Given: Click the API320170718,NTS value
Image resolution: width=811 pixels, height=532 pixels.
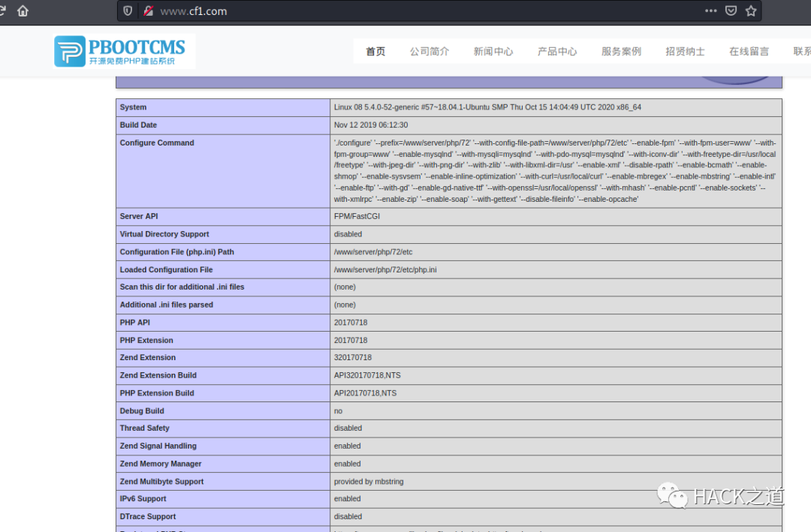Looking at the screenshot, I should coord(367,375).
